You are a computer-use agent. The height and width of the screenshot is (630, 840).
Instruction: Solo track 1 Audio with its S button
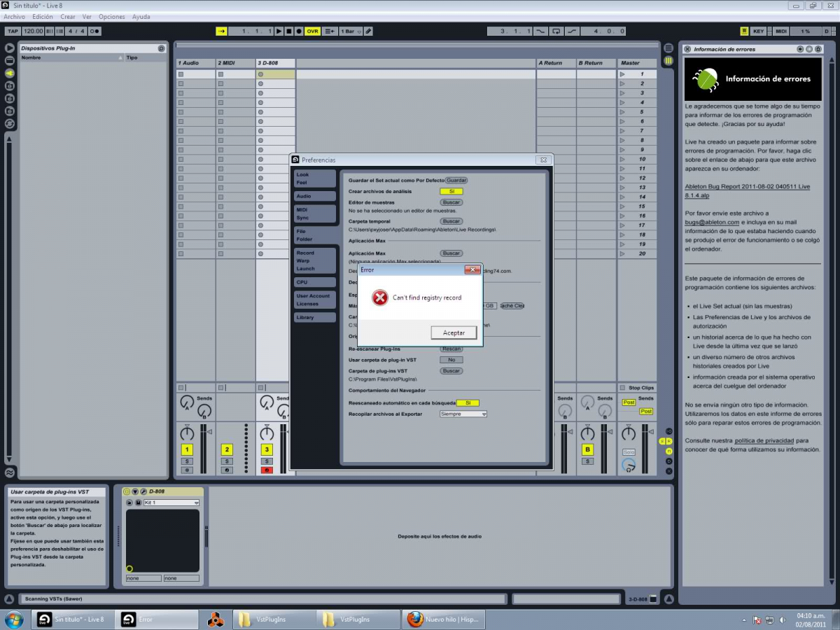[187, 461]
